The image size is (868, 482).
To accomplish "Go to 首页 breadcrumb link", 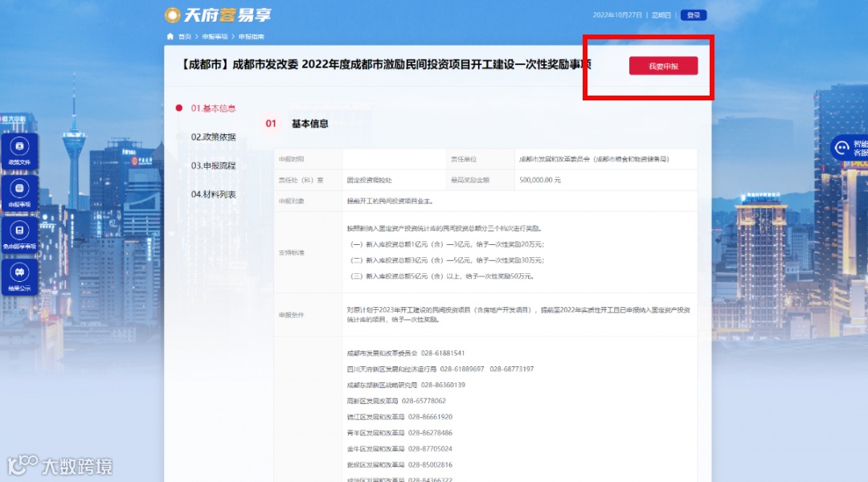I will (184, 36).
